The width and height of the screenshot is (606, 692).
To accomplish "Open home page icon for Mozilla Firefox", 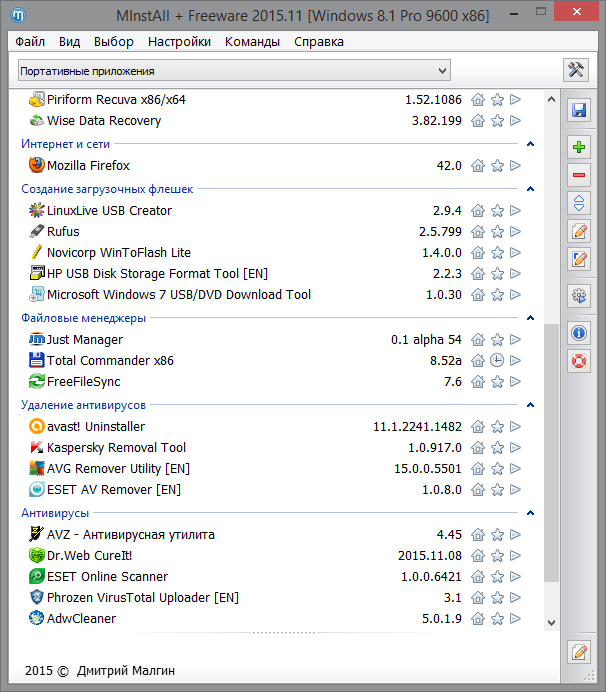I will click(x=478, y=166).
